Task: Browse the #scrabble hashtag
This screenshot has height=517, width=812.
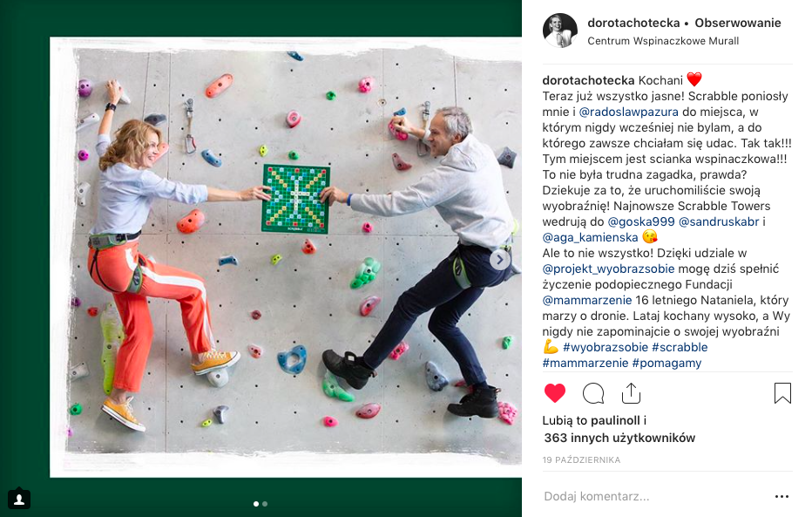Action: click(680, 347)
